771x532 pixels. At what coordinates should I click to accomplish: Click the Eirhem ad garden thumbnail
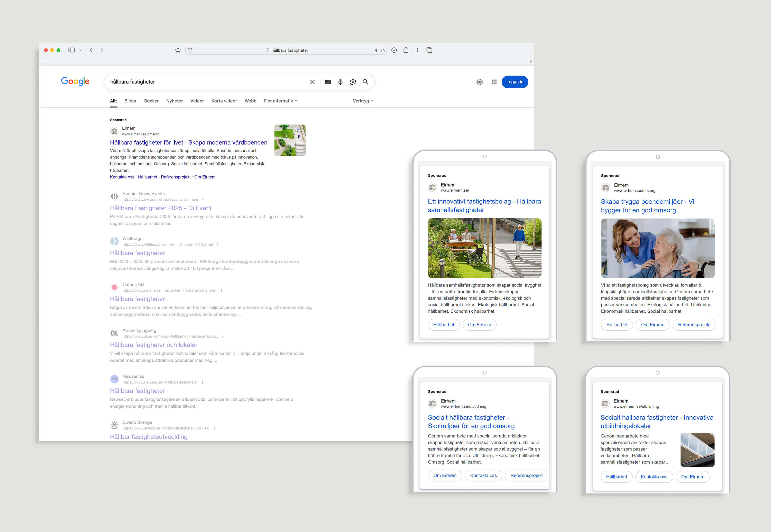pos(290,140)
